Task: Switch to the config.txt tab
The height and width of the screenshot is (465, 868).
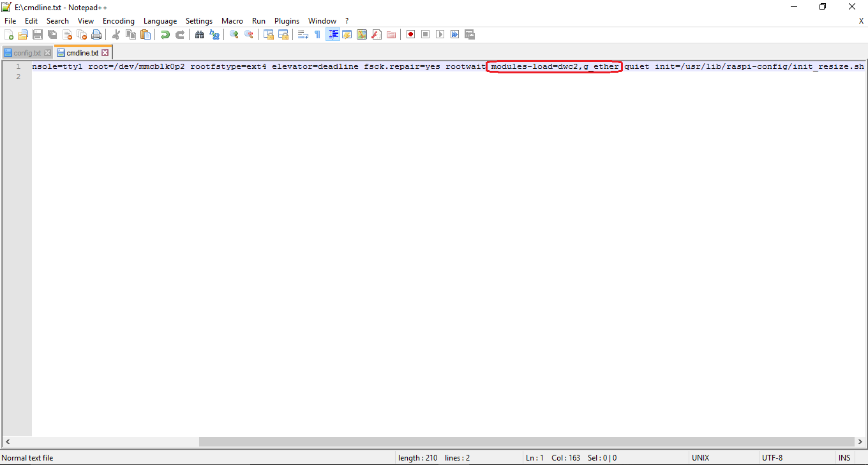Action: point(27,53)
